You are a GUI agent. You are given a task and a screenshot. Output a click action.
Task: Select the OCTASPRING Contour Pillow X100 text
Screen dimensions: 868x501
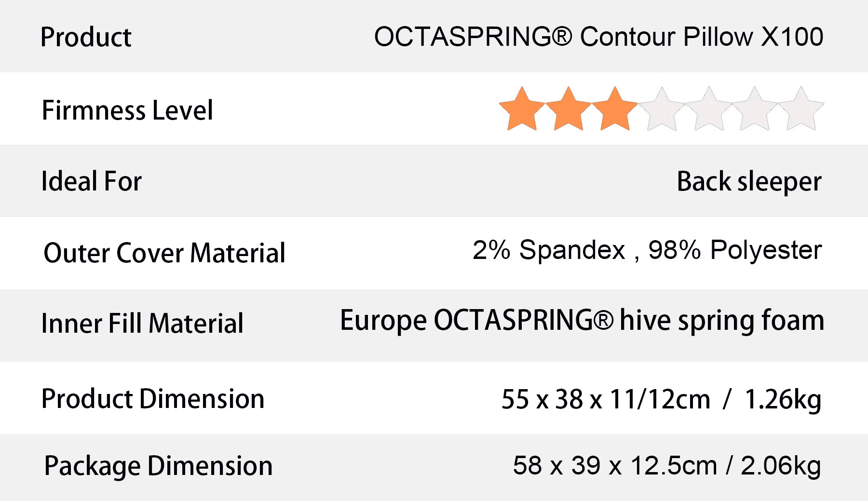pos(598,37)
